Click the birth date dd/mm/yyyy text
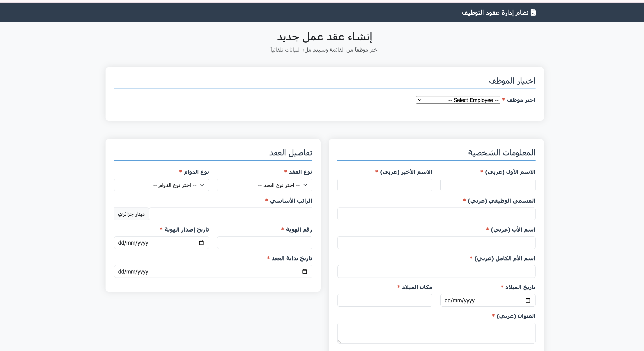This screenshot has height=351, width=644. click(460, 301)
